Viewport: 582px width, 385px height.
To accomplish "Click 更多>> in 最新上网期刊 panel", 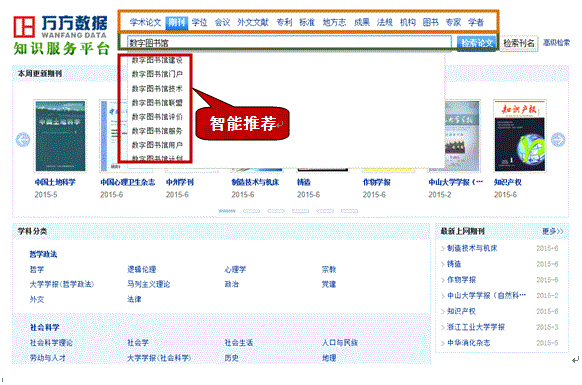I will (553, 231).
